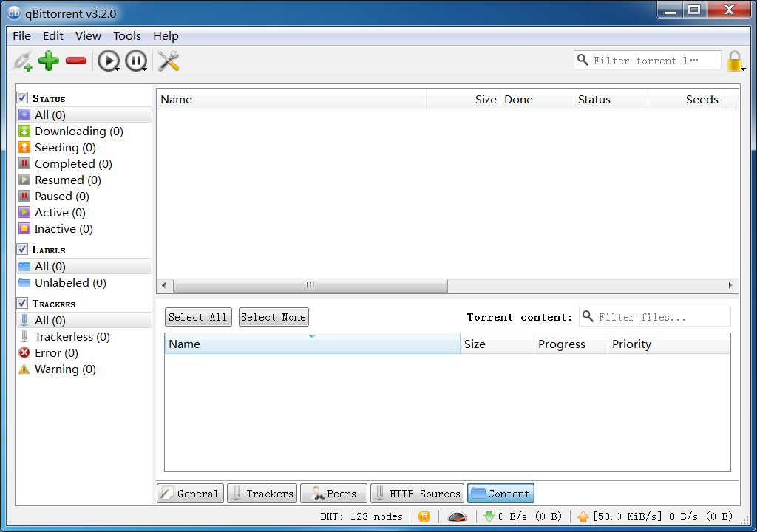Click the Select None button
Image resolution: width=757 pixels, height=532 pixels.
[x=274, y=317]
